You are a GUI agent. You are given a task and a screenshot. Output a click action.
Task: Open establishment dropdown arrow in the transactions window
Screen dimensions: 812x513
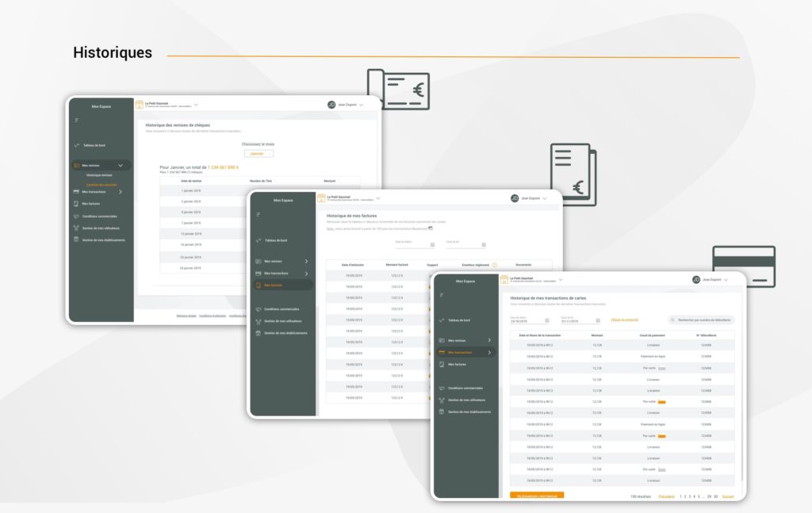pos(561,280)
